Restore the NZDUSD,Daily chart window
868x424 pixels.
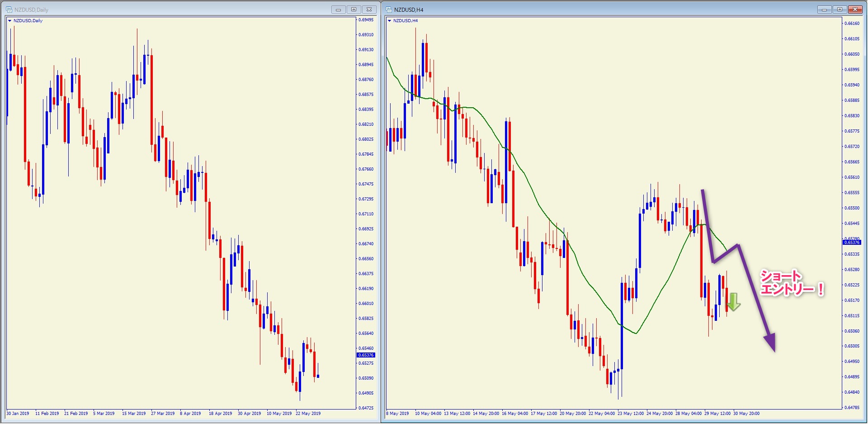click(354, 10)
